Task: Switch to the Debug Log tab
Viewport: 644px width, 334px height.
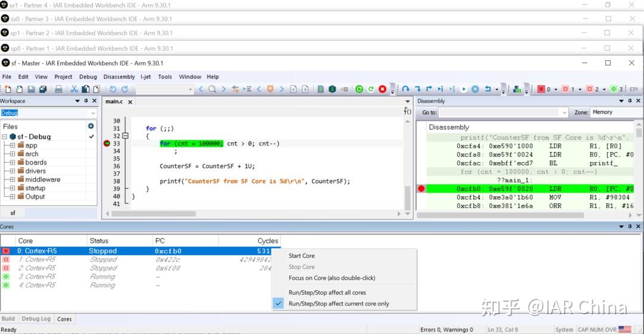Action: pos(36,319)
